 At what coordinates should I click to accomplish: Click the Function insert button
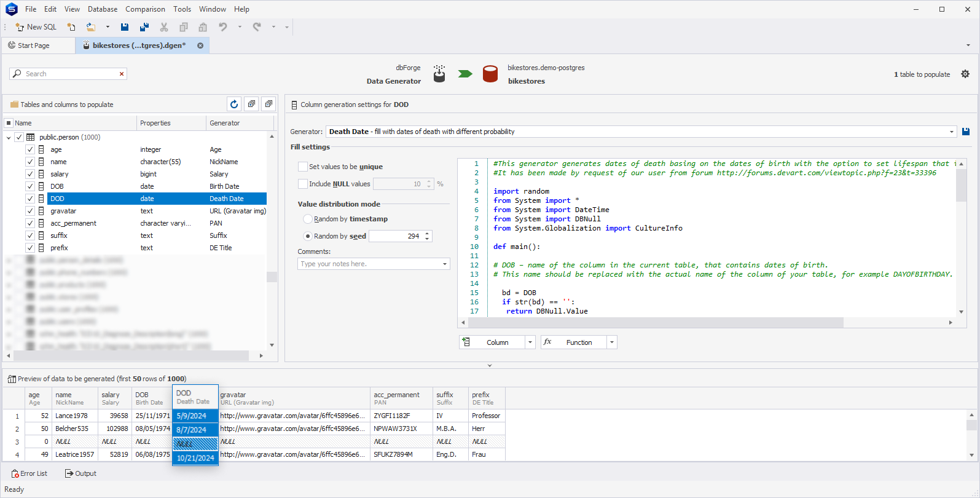tap(573, 342)
